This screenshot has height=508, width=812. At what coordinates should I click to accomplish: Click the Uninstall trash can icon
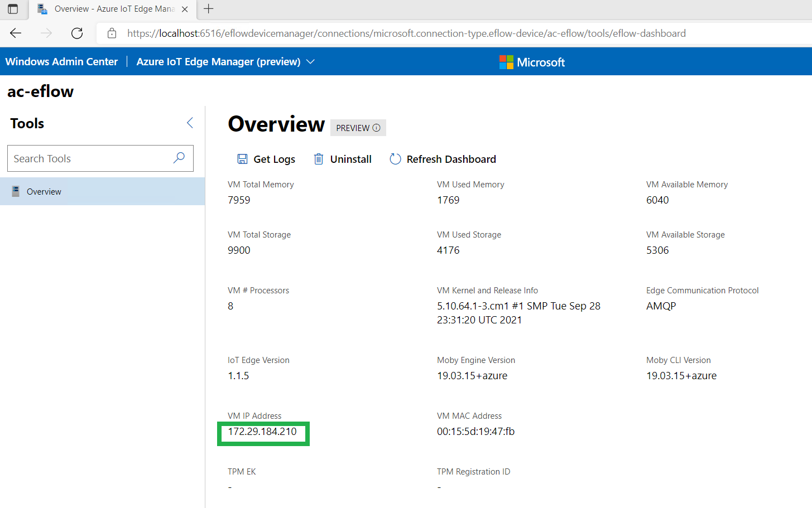pyautogui.click(x=318, y=159)
